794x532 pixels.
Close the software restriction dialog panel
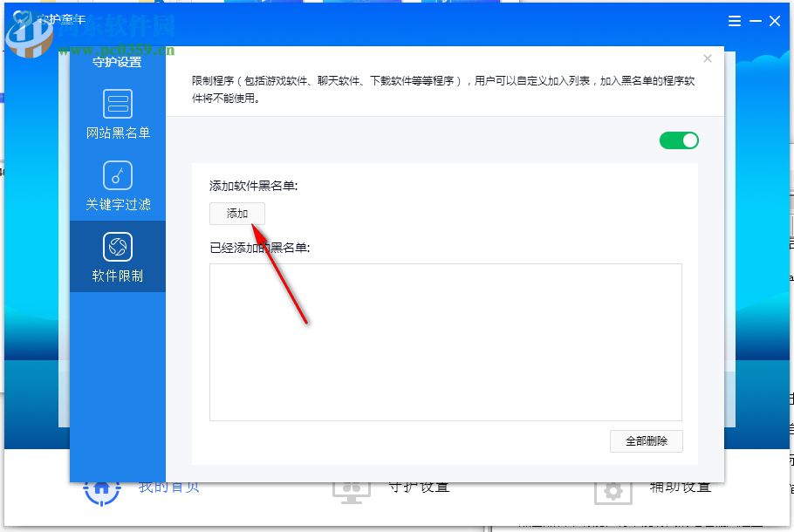pos(708,58)
